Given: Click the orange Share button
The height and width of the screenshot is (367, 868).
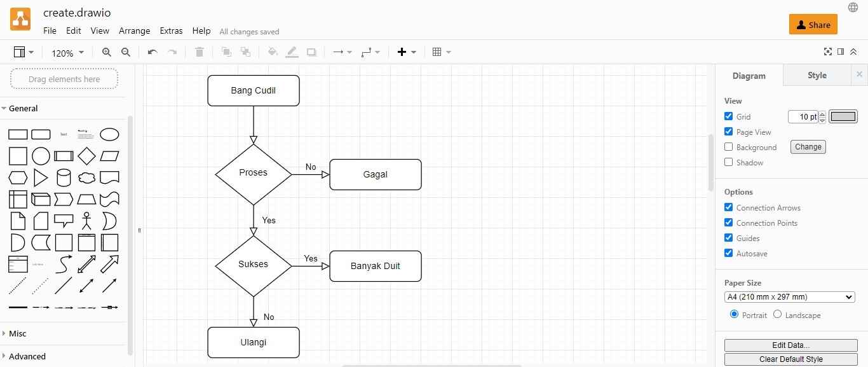Looking at the screenshot, I should coord(813,25).
